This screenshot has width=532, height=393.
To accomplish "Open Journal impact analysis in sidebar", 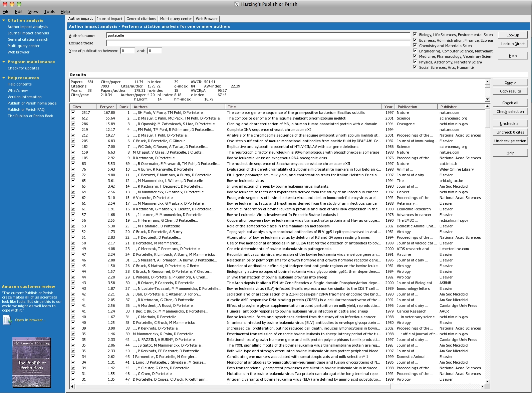I will tap(28, 33).
